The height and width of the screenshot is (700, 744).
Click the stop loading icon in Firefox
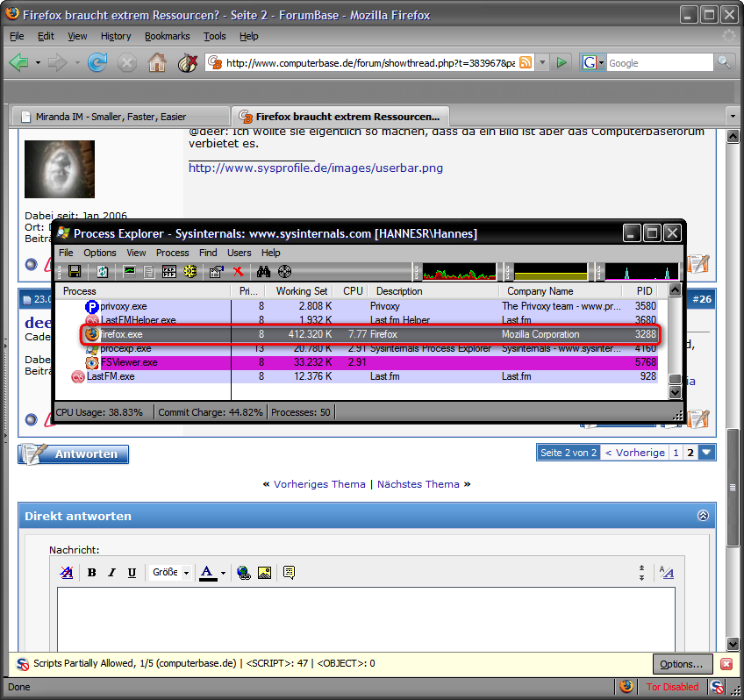point(126,62)
